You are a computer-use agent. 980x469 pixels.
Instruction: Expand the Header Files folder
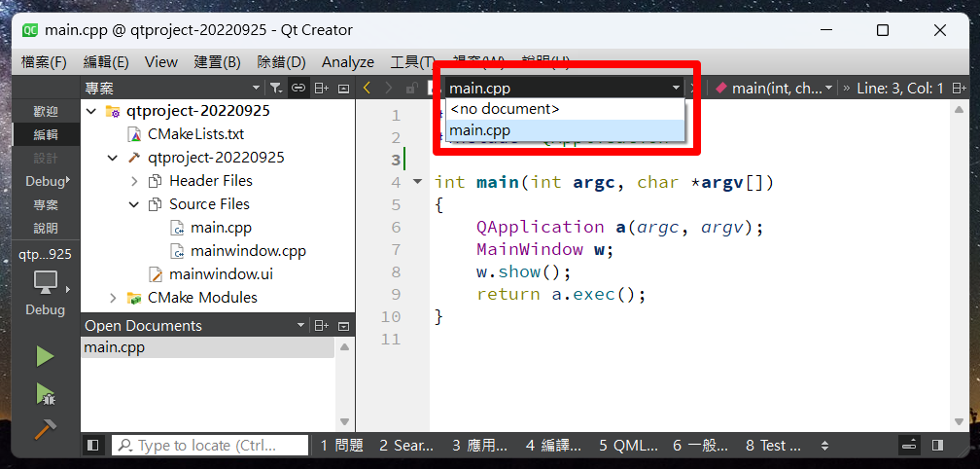(x=134, y=181)
